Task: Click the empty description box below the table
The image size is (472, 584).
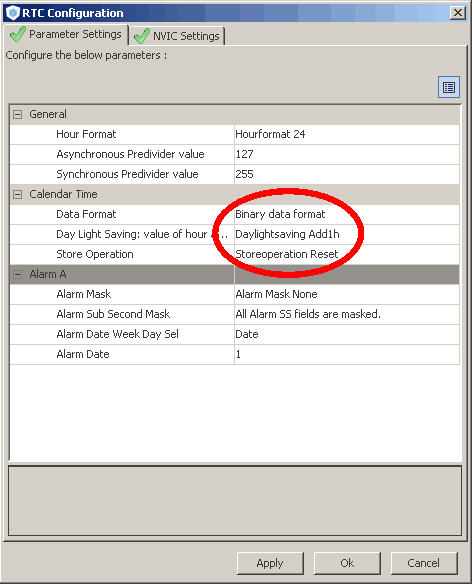Action: [235, 501]
